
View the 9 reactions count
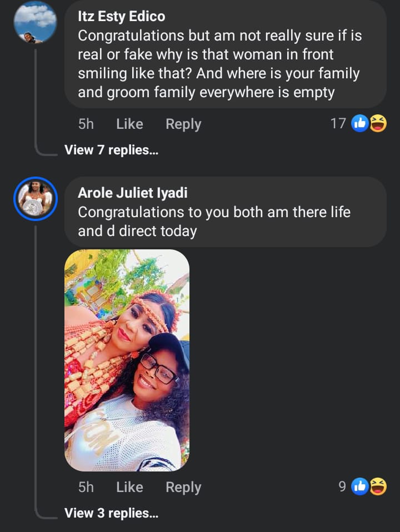342,486
